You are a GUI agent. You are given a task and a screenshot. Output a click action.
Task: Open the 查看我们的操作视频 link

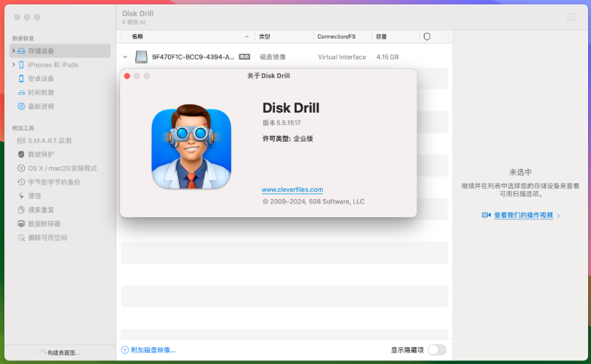click(x=523, y=215)
